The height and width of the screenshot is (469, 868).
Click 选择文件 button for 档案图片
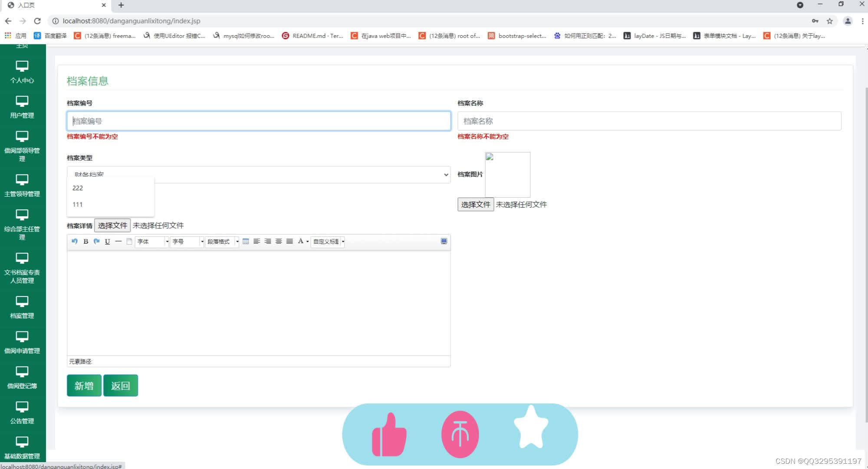click(475, 205)
